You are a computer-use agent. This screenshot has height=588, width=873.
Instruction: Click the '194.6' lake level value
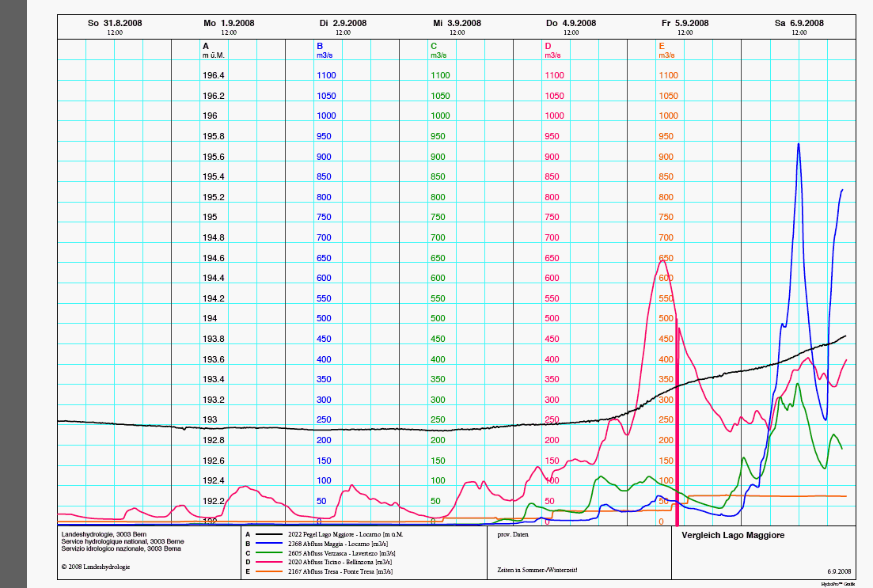[x=214, y=258]
